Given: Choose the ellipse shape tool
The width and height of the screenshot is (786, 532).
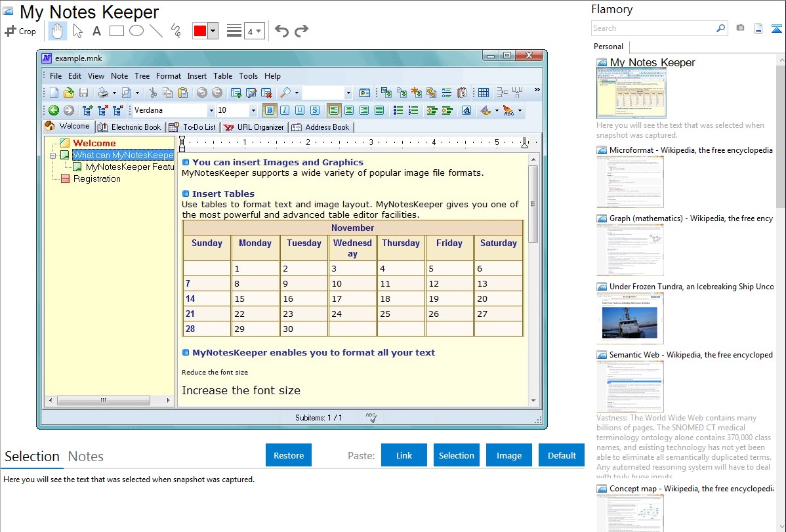Looking at the screenshot, I should pos(136,31).
